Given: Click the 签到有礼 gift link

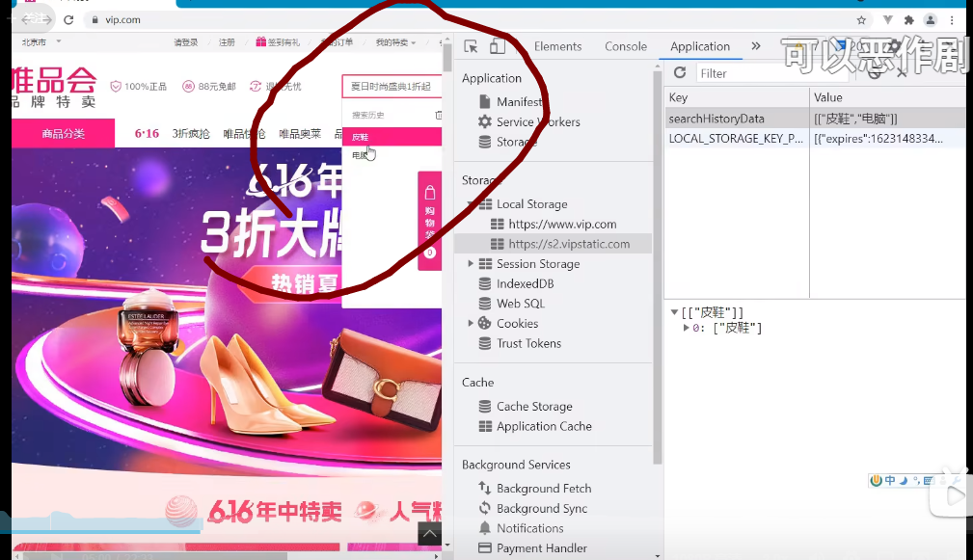Looking at the screenshot, I should click(x=278, y=42).
